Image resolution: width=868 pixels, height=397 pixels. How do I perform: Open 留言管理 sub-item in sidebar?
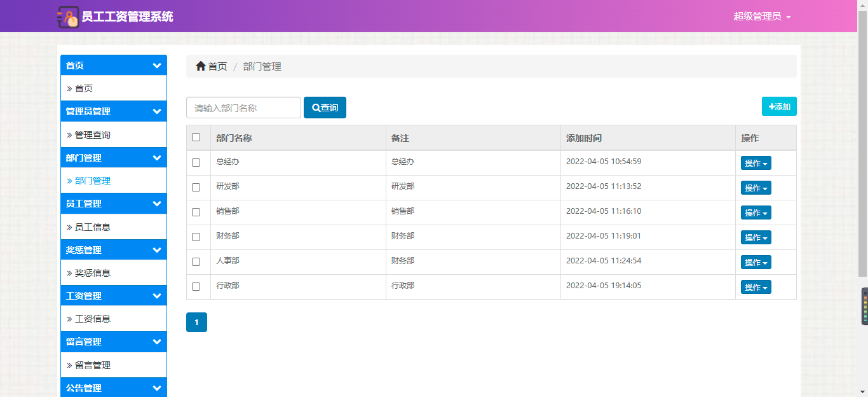pyautogui.click(x=114, y=365)
